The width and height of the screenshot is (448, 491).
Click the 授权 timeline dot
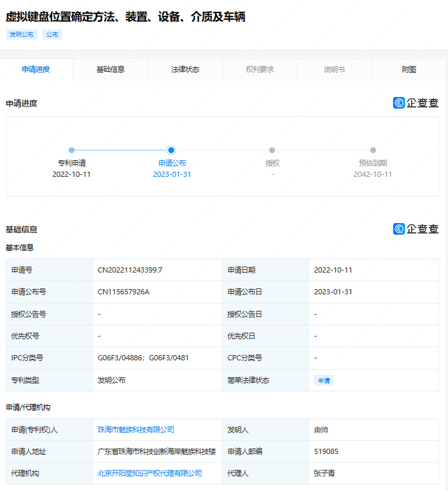pyautogui.click(x=272, y=150)
